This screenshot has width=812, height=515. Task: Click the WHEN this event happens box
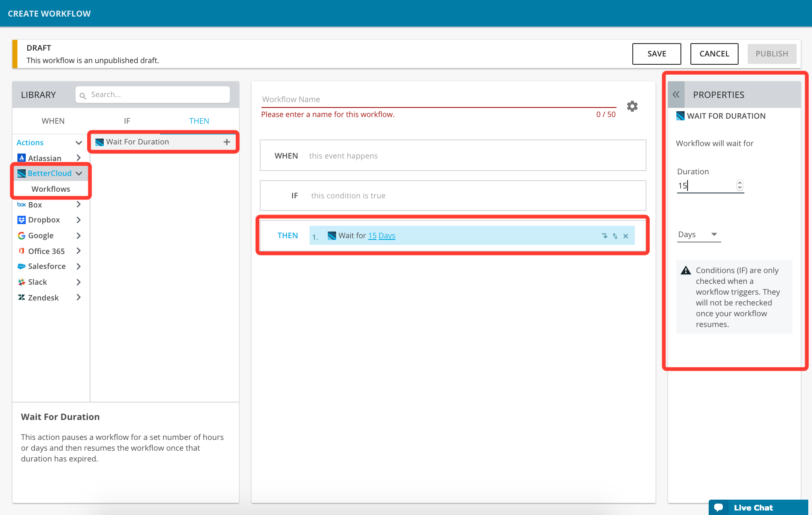coord(453,156)
